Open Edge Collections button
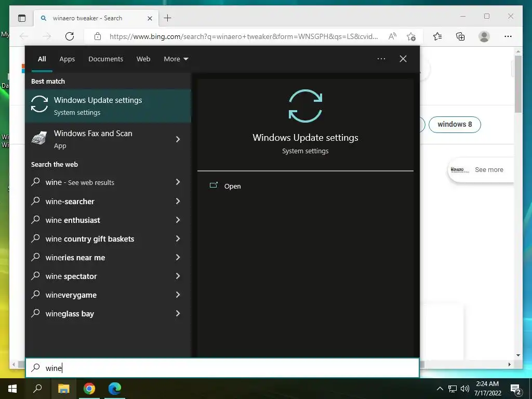Viewport: 532px width, 399px height. click(460, 36)
